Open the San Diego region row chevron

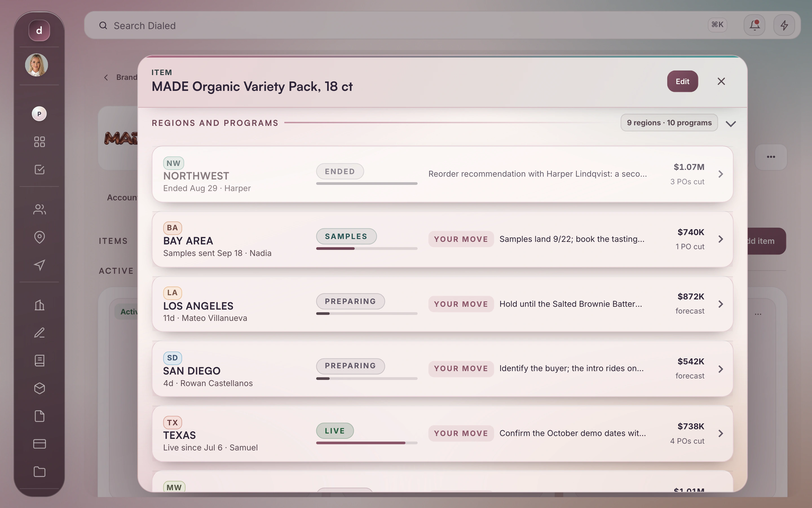click(x=721, y=369)
